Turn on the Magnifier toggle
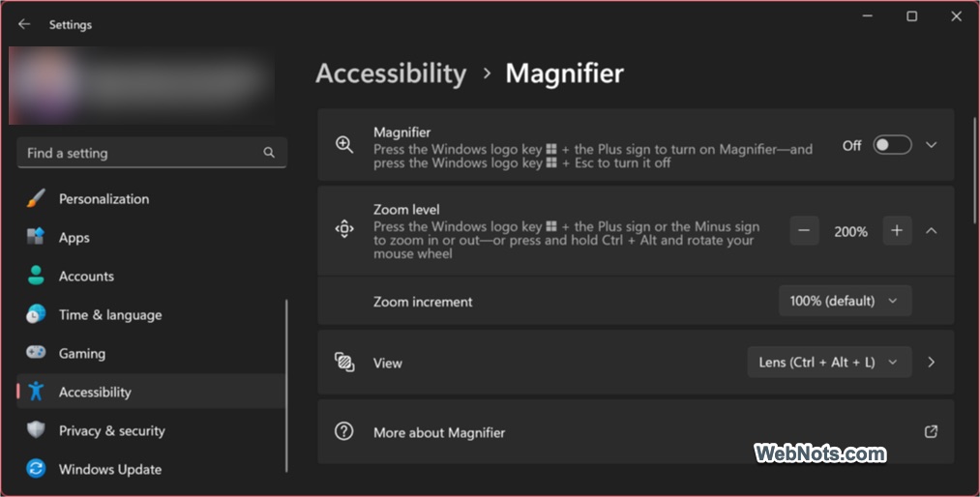The width and height of the screenshot is (980, 497). pos(892,145)
